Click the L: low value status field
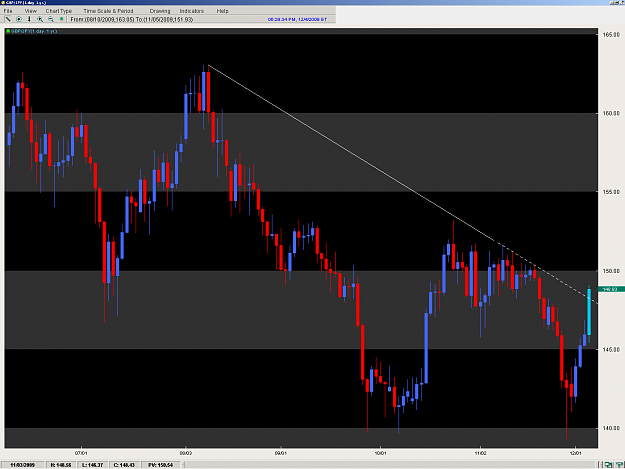The height and width of the screenshot is (469, 625). click(x=92, y=465)
